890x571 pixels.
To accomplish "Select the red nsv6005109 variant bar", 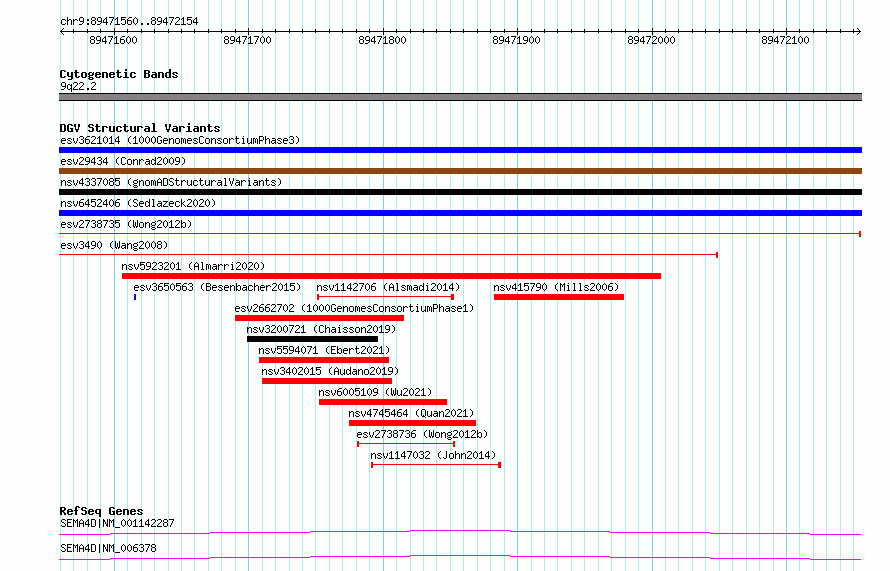I will [x=383, y=402].
